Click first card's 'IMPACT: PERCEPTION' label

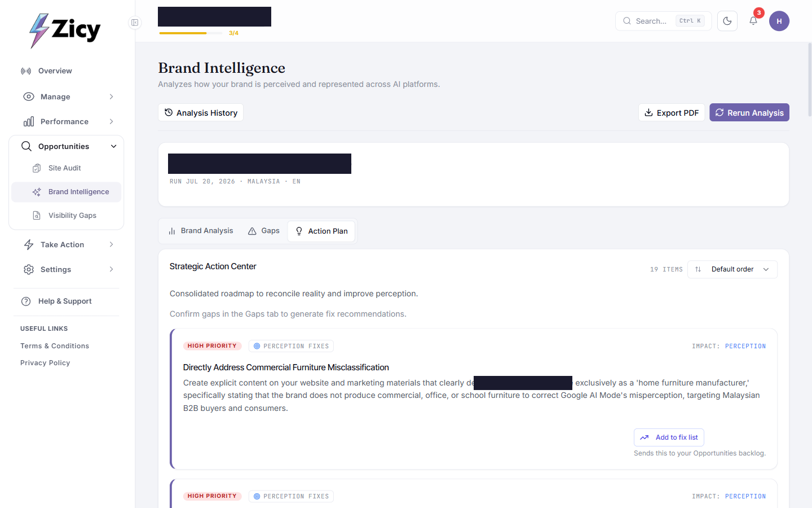click(x=729, y=346)
